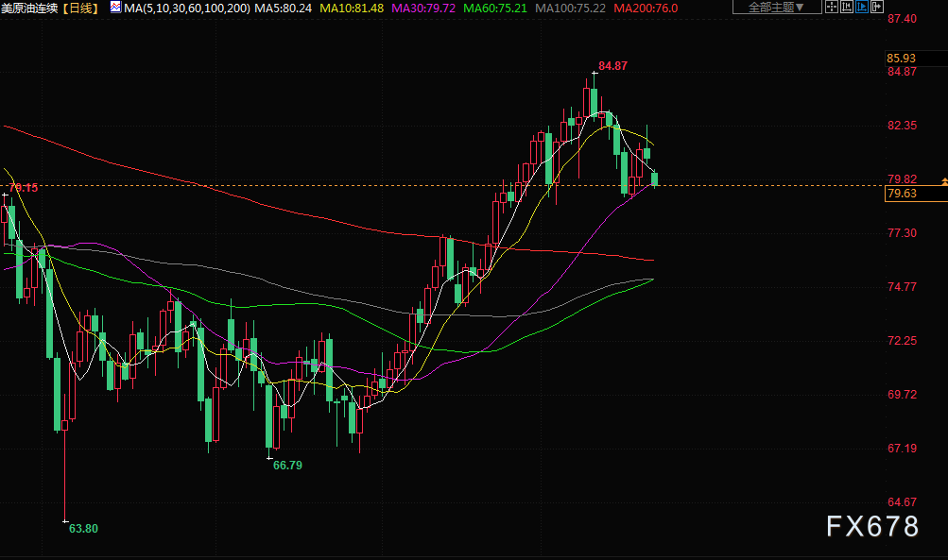Click the MA indicator chart icon

[x=115, y=8]
